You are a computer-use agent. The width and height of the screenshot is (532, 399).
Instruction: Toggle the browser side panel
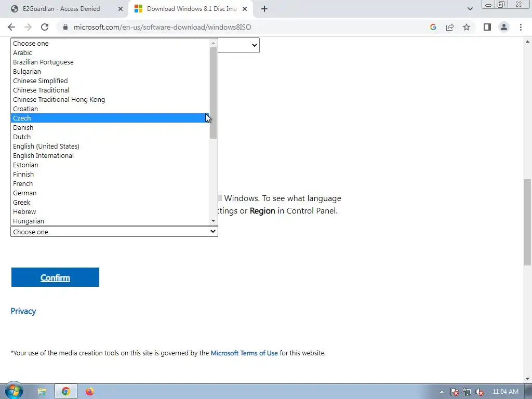pos(487,27)
